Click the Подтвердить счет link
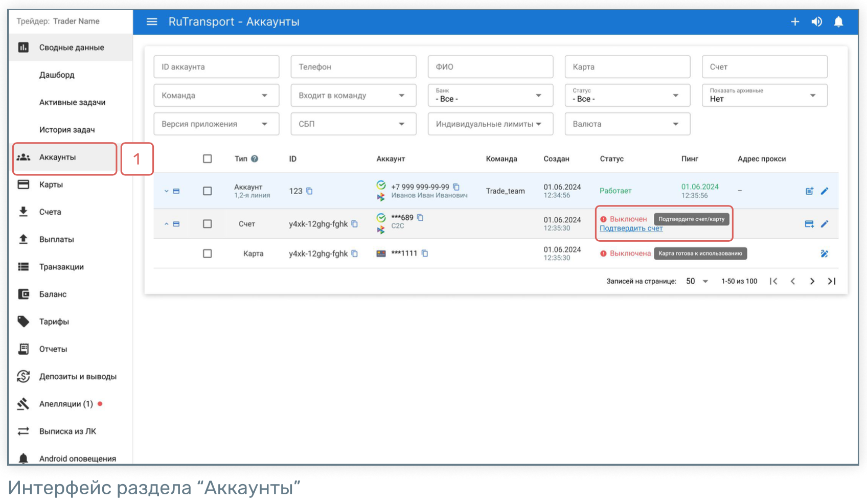 (x=631, y=228)
